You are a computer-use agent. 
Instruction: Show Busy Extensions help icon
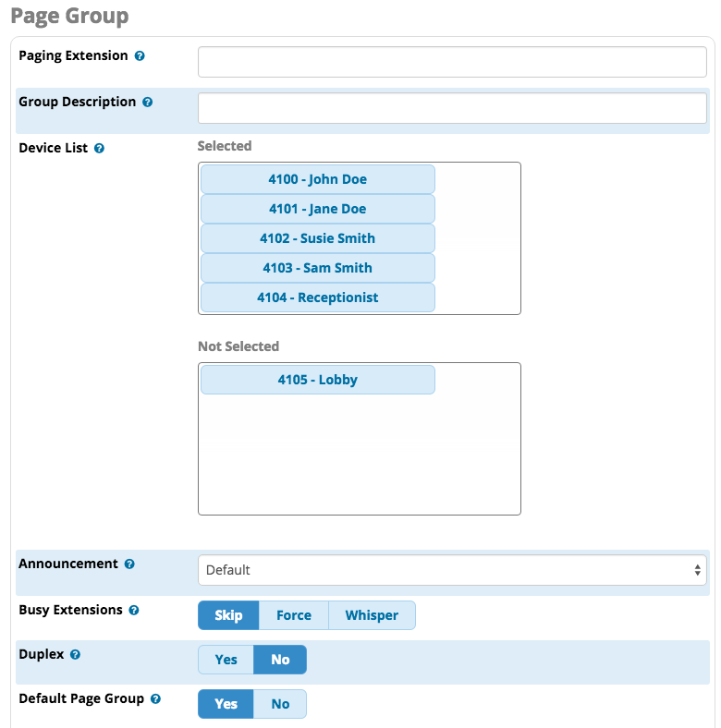coord(134,610)
